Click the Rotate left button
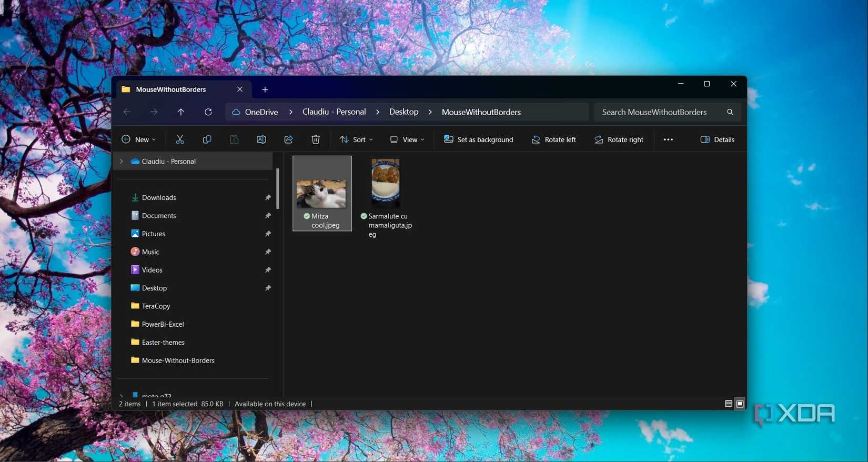This screenshot has width=868, height=462. pos(554,139)
